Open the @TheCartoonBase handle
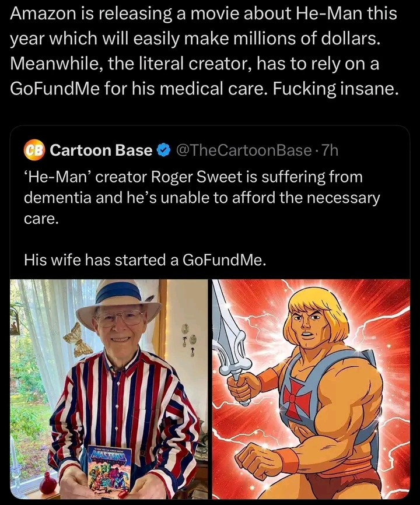 pyautogui.click(x=243, y=150)
